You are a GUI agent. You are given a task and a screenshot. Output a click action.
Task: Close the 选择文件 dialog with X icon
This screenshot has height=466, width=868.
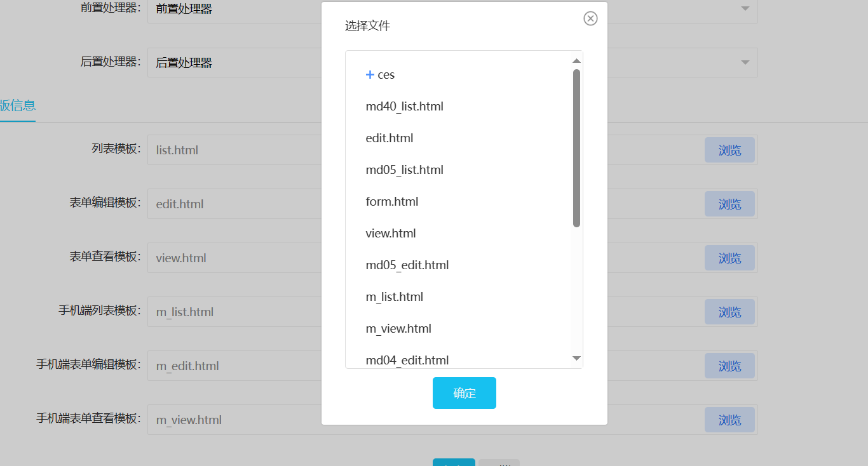point(590,18)
